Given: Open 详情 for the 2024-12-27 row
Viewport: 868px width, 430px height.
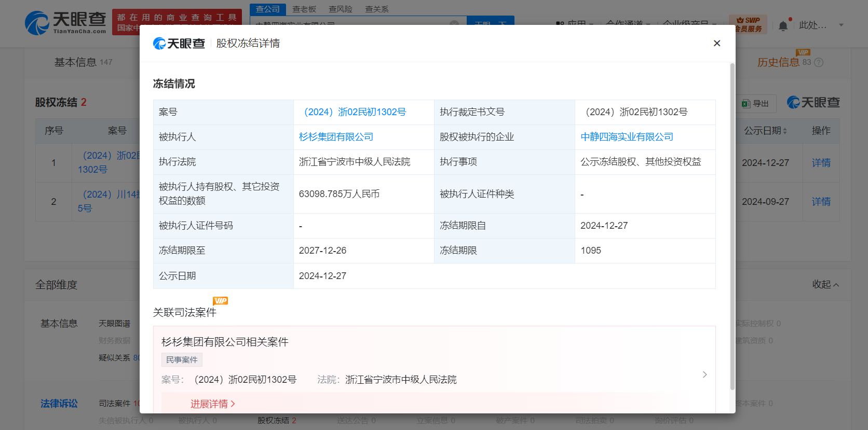Looking at the screenshot, I should pos(821,163).
